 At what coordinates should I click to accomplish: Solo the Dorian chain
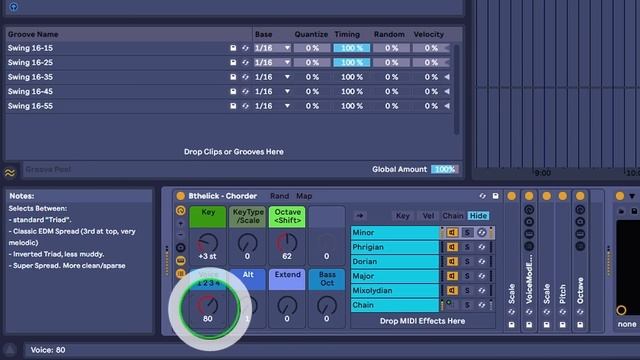coord(467,262)
